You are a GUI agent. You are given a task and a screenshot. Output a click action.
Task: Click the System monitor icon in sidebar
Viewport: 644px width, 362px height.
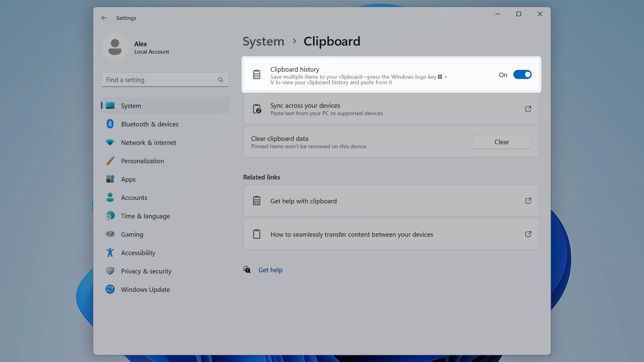pos(110,106)
